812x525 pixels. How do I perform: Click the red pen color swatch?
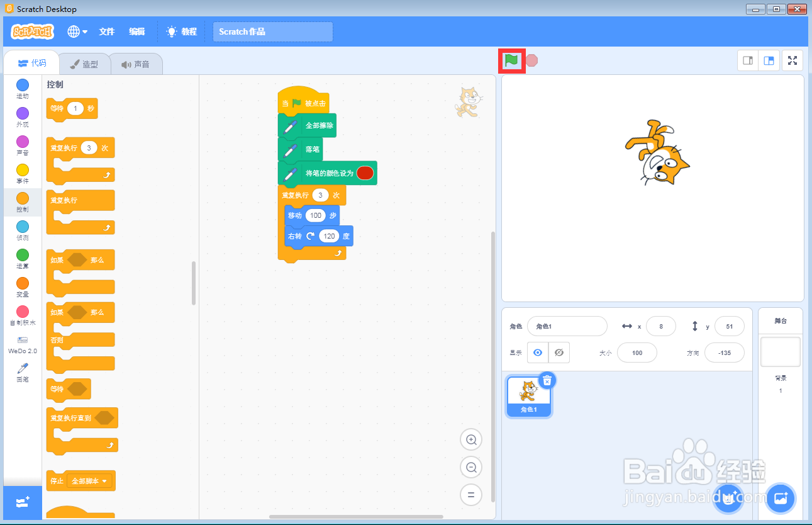(365, 172)
